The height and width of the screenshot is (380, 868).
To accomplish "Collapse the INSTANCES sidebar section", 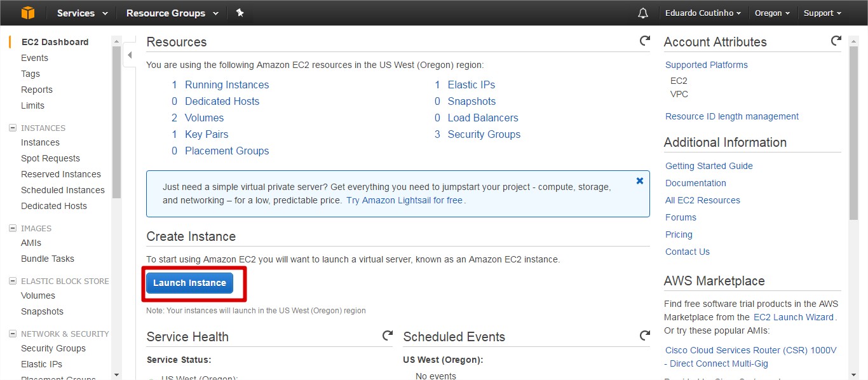I will coord(13,128).
